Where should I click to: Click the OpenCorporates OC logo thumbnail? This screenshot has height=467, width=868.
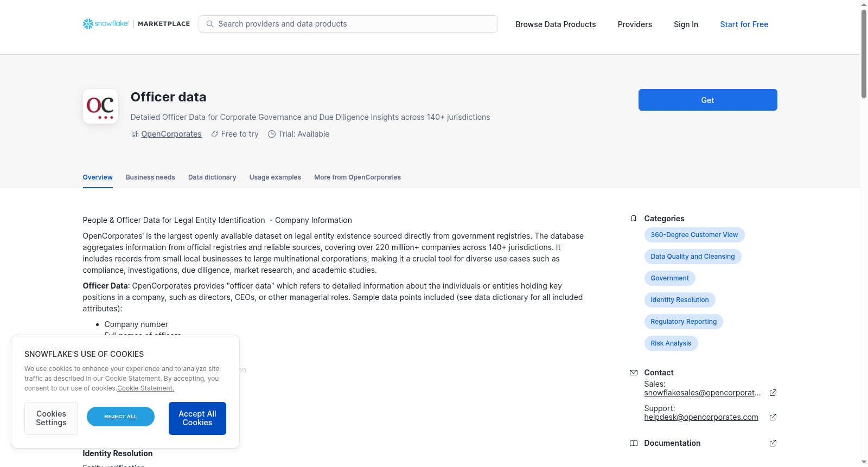[x=100, y=106]
